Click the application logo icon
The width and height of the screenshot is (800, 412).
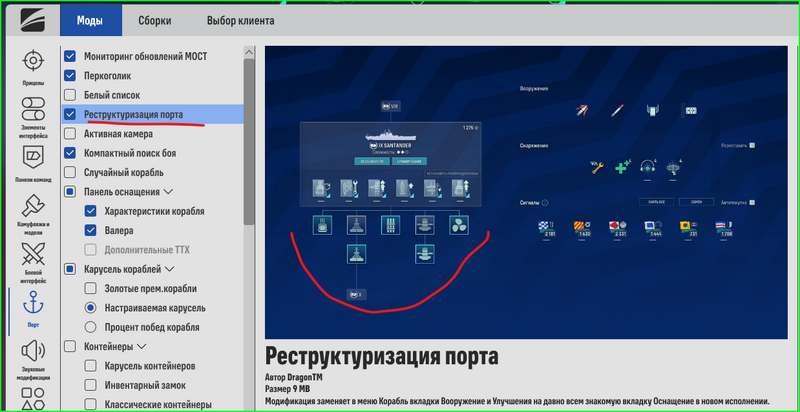click(33, 21)
